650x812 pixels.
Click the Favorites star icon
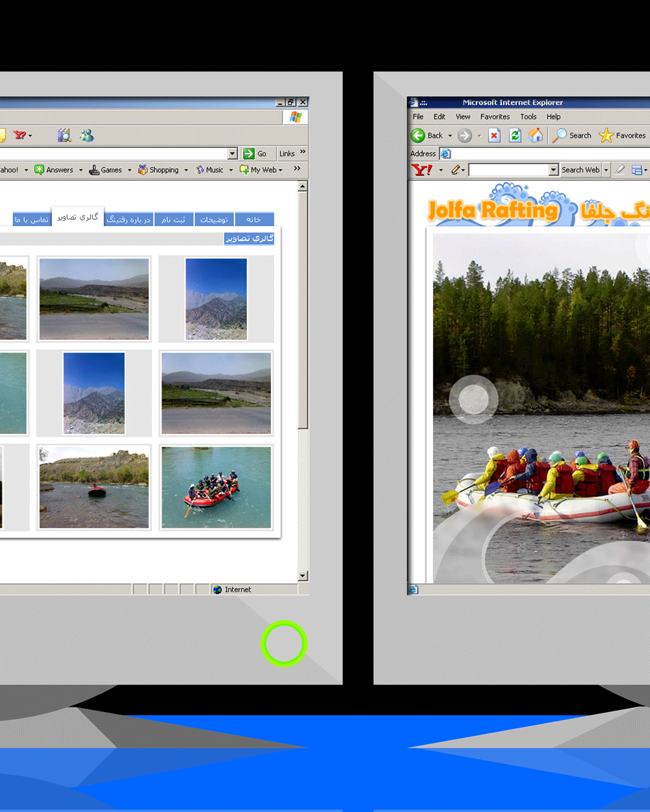coord(606,135)
